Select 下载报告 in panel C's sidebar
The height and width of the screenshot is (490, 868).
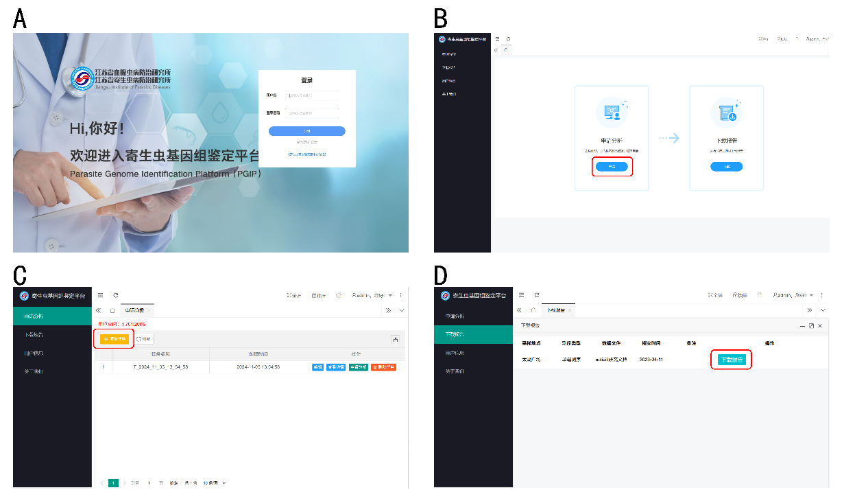pos(34,335)
